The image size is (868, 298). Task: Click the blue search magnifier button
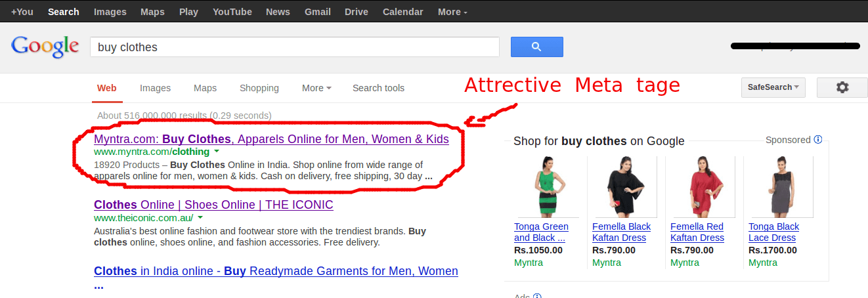point(536,47)
